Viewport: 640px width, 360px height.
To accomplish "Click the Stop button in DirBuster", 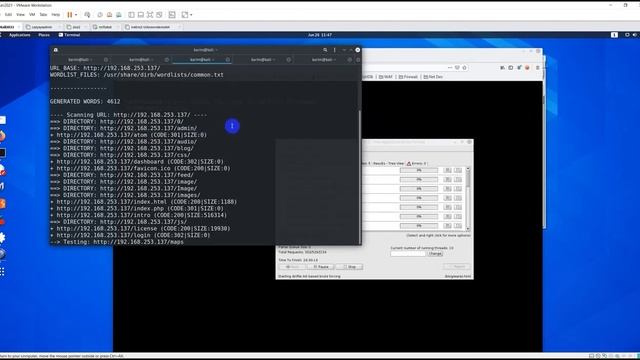I will pos(349,267).
